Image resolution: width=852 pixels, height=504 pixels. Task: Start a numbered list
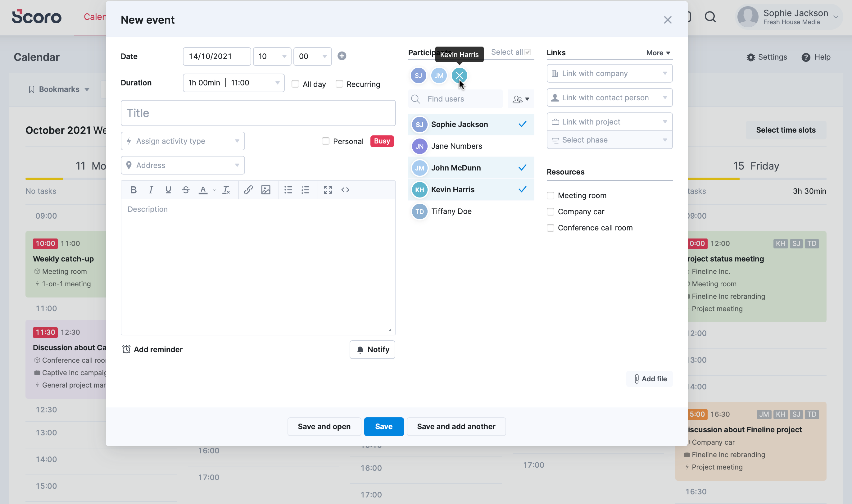coord(305,190)
